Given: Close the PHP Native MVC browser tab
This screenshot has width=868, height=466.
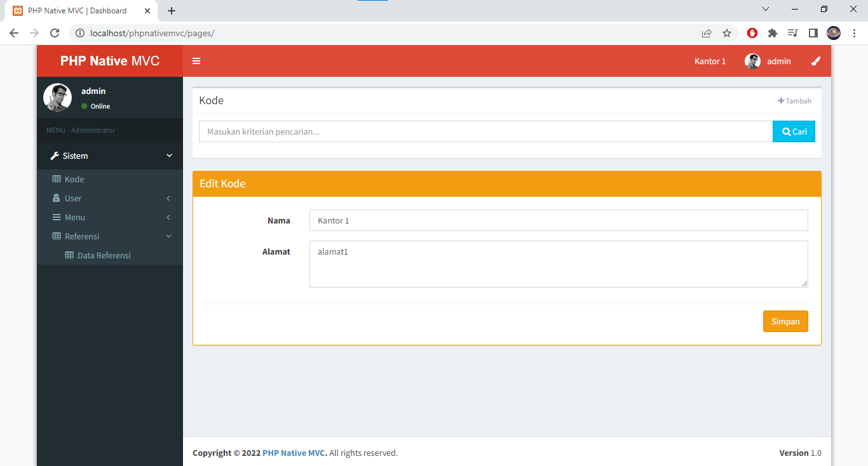Looking at the screenshot, I should [147, 11].
